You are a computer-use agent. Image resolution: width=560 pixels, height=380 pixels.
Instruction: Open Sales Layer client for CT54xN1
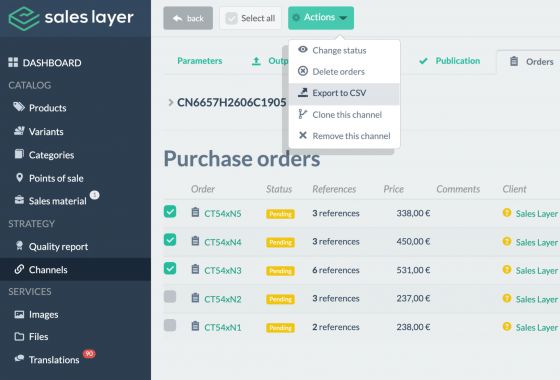[x=537, y=328]
